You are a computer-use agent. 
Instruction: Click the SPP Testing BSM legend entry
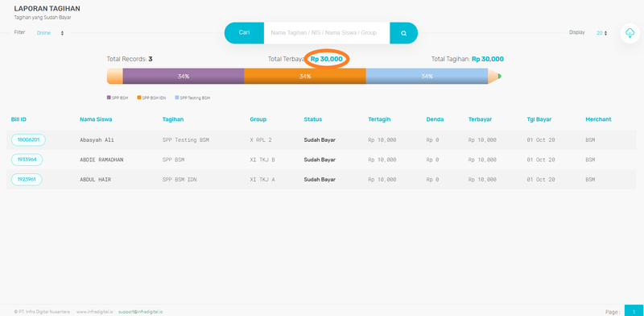click(x=192, y=98)
